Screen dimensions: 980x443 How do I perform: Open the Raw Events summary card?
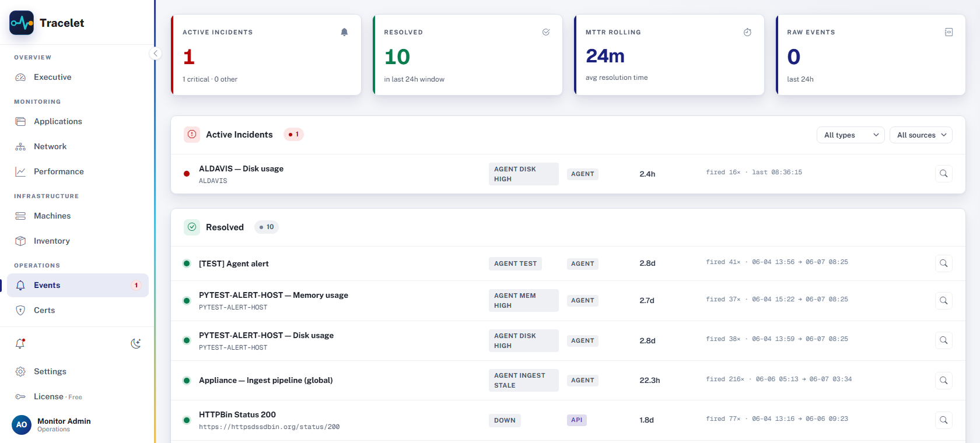pos(871,55)
